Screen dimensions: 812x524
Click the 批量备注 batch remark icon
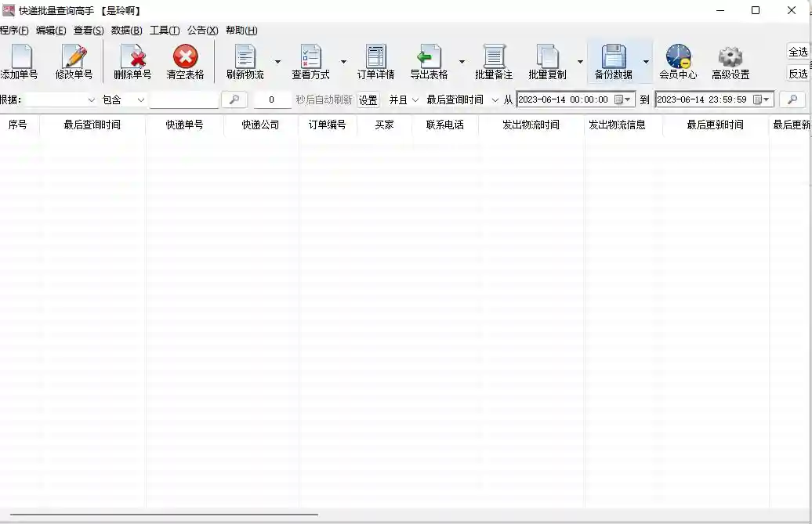click(x=494, y=57)
